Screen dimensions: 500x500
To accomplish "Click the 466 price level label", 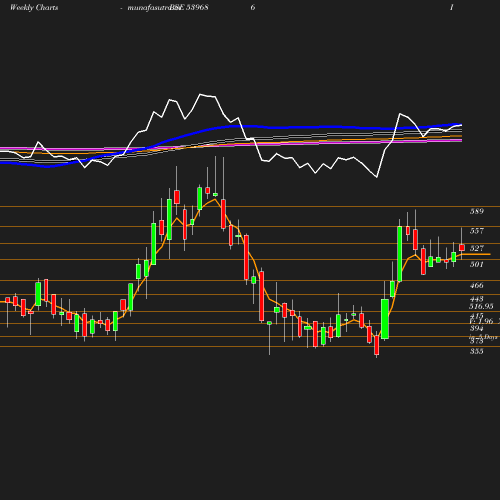I will [x=477, y=285].
